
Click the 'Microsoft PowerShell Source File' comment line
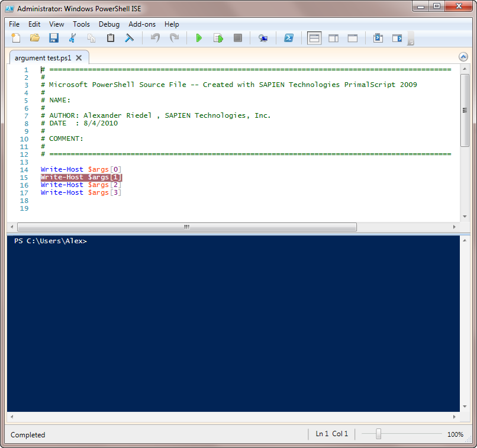[x=229, y=85]
